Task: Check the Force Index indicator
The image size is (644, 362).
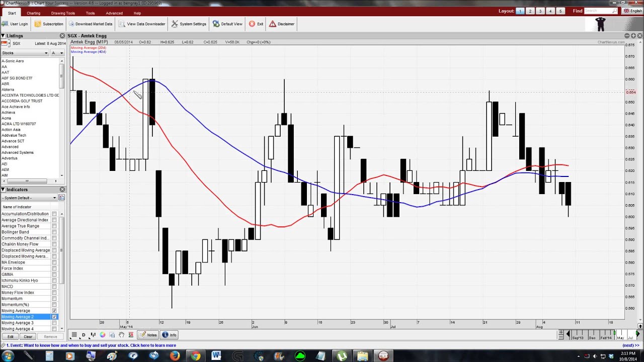Action: [54, 268]
